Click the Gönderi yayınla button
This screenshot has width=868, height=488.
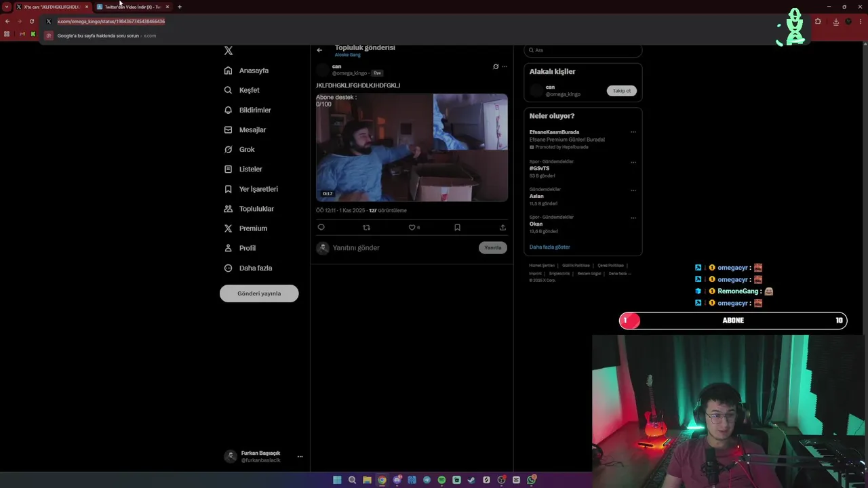point(259,293)
